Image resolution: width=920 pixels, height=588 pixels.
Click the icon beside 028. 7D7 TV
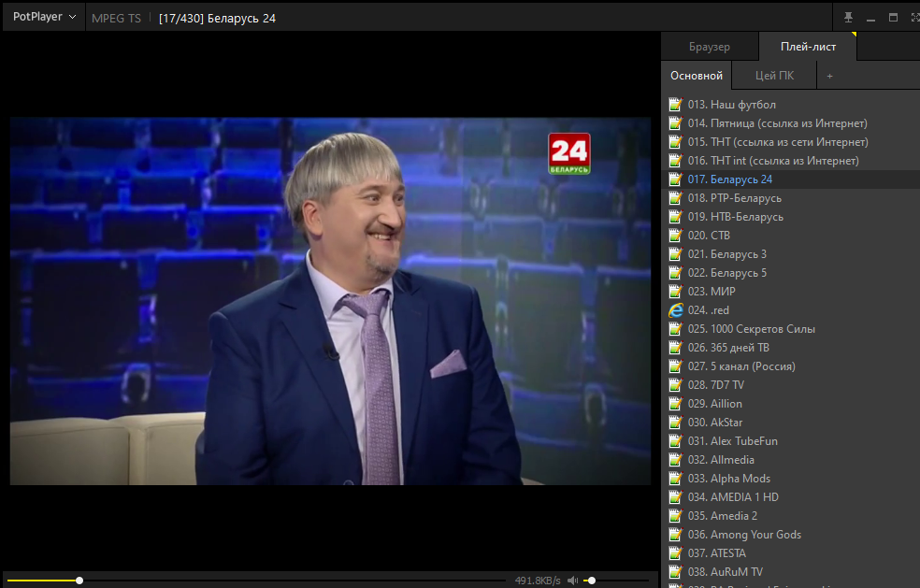coord(676,385)
